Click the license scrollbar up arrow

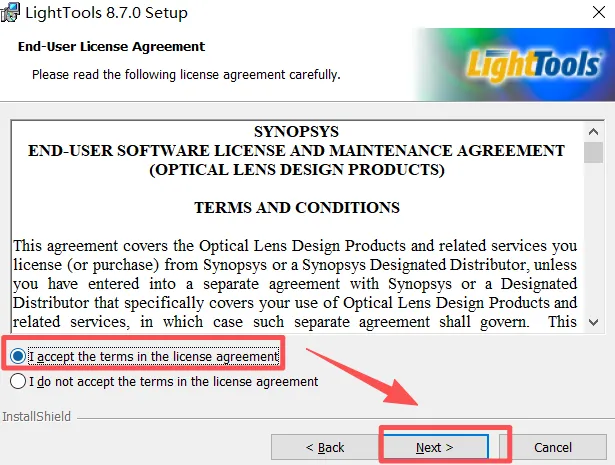point(593,132)
